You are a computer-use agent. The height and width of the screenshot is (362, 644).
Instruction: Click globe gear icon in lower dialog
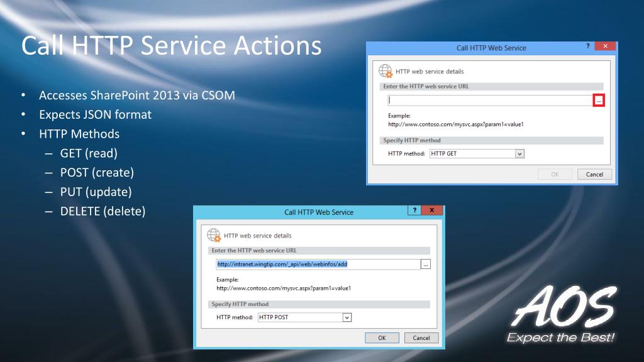pos(214,235)
